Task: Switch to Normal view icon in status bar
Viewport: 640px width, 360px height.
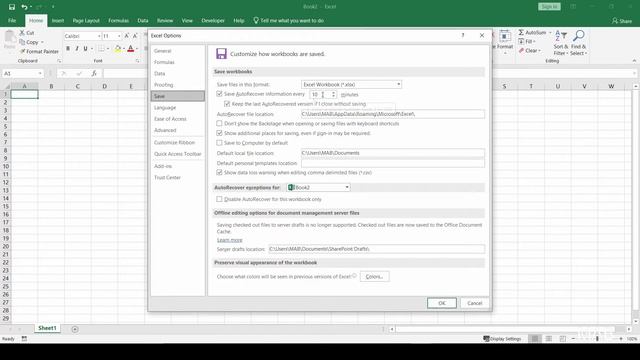Action: [535, 339]
